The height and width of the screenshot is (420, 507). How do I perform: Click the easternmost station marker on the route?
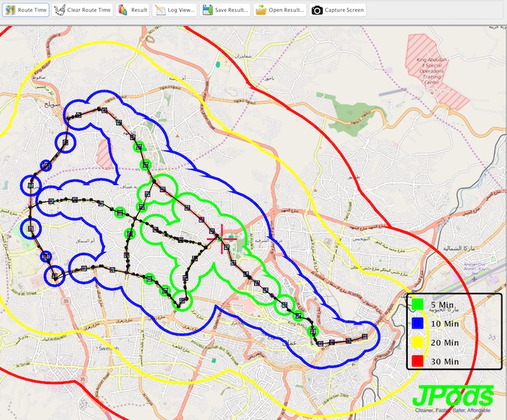[x=365, y=337]
